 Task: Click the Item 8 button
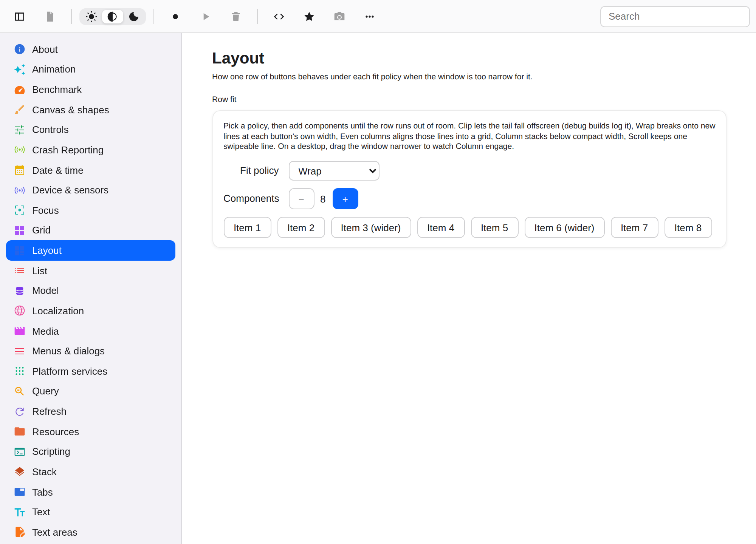[688, 227]
